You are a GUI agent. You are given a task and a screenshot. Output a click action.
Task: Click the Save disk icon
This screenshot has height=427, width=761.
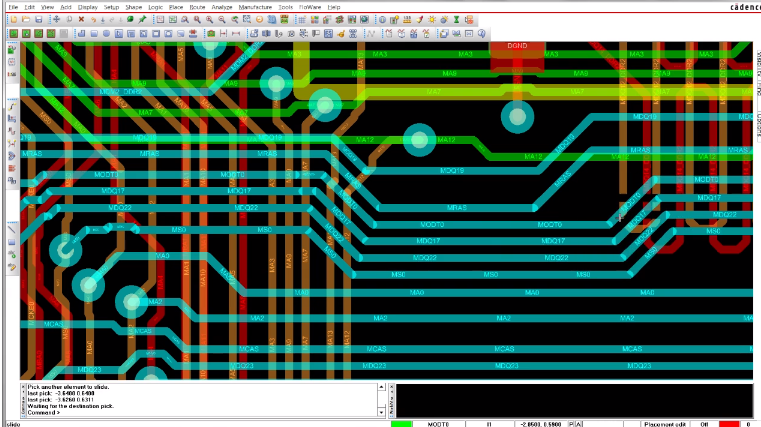coord(38,19)
